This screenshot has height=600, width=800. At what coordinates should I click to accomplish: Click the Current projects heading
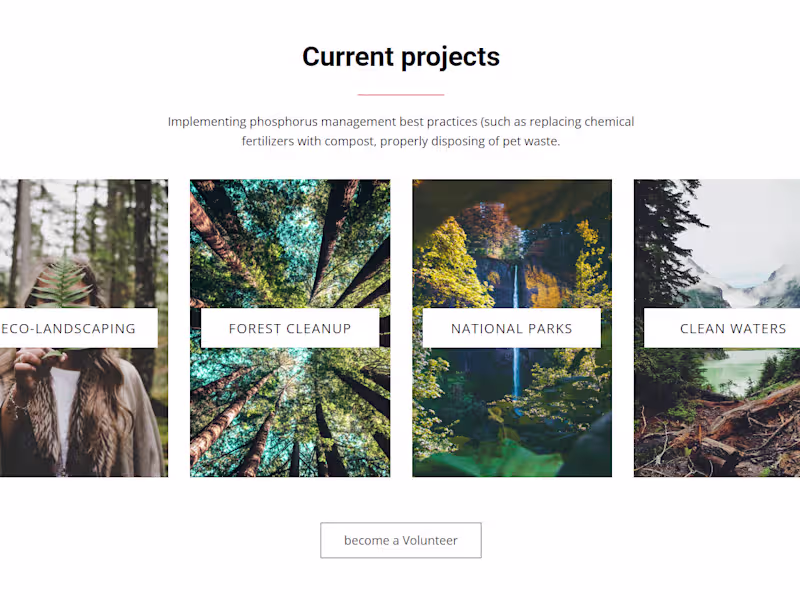[x=400, y=57]
